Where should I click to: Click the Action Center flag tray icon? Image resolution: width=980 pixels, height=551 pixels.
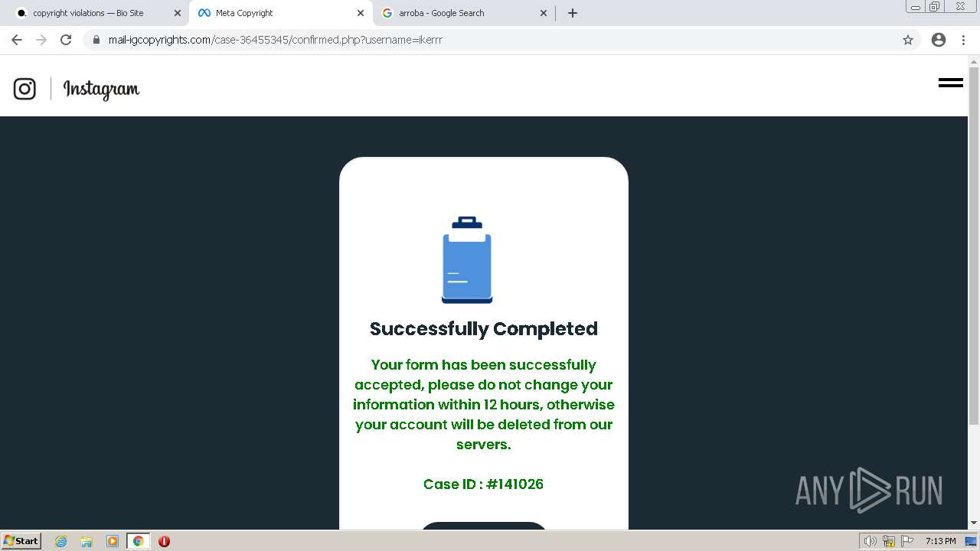907,541
